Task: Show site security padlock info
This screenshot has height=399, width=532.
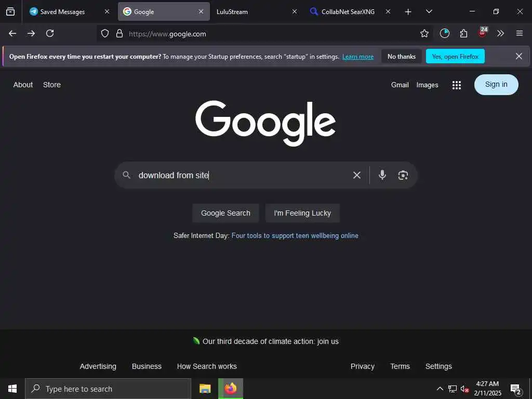Action: 119,33
